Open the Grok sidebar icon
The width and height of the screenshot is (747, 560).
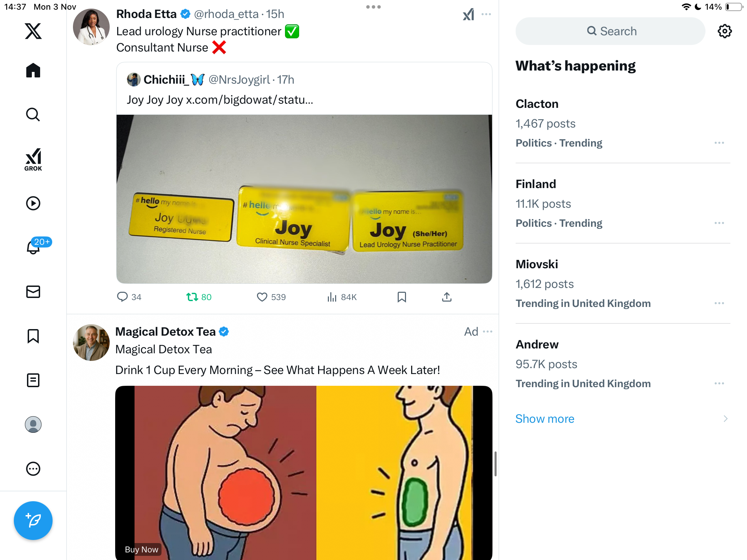(33, 159)
